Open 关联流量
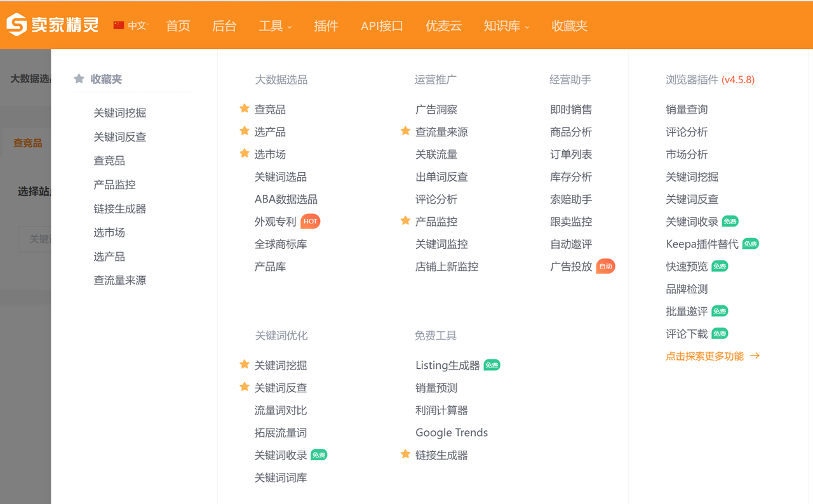 (436, 154)
